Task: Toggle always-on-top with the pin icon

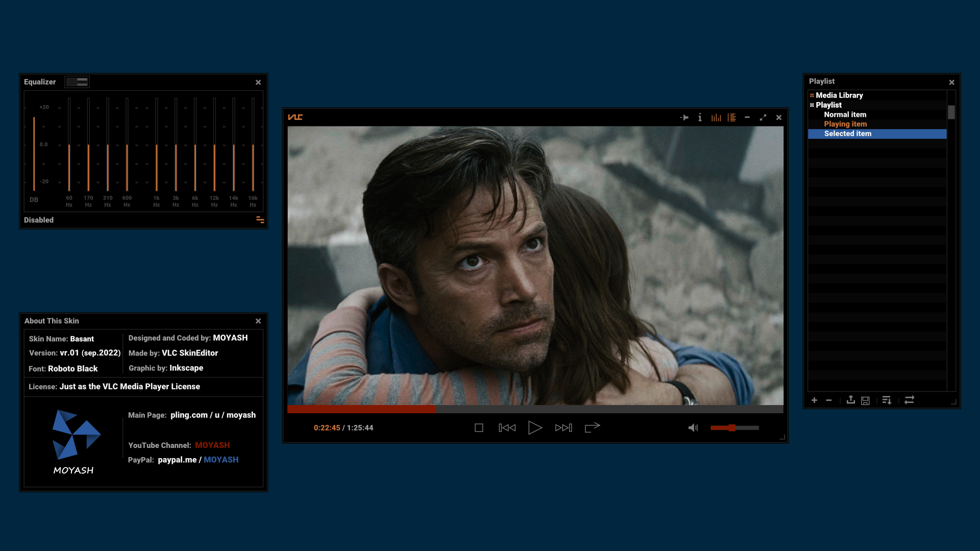Action: (x=684, y=117)
